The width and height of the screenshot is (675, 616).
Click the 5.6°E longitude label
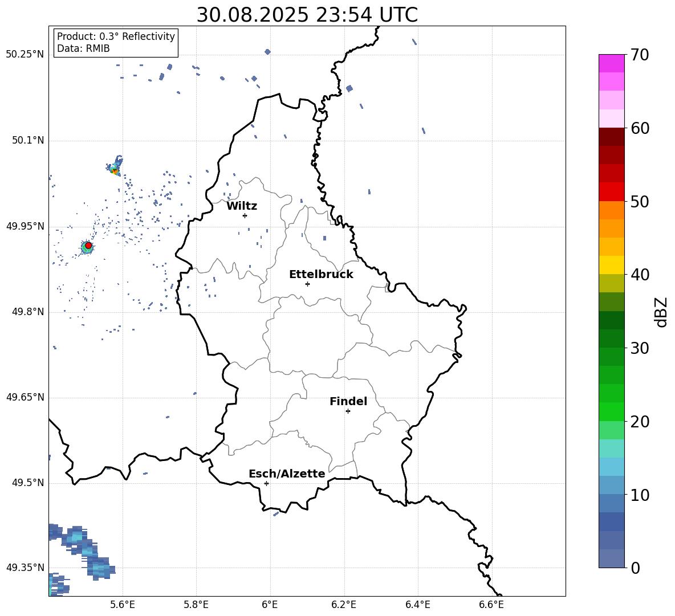tap(123, 605)
